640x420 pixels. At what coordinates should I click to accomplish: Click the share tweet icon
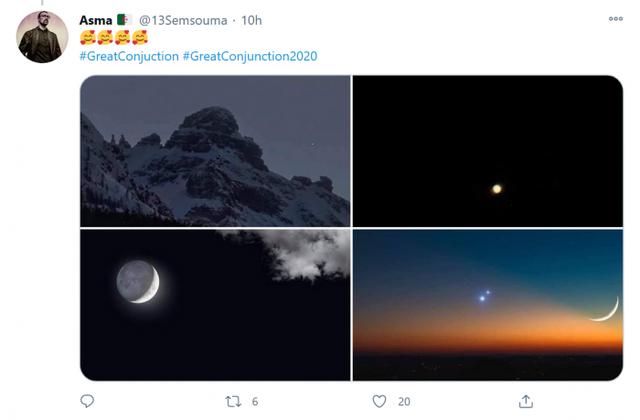(x=526, y=401)
